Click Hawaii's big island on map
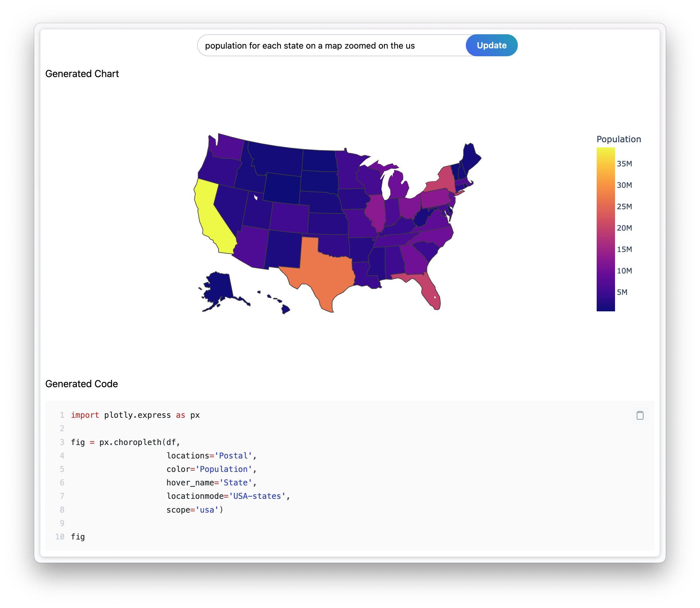 (x=285, y=309)
